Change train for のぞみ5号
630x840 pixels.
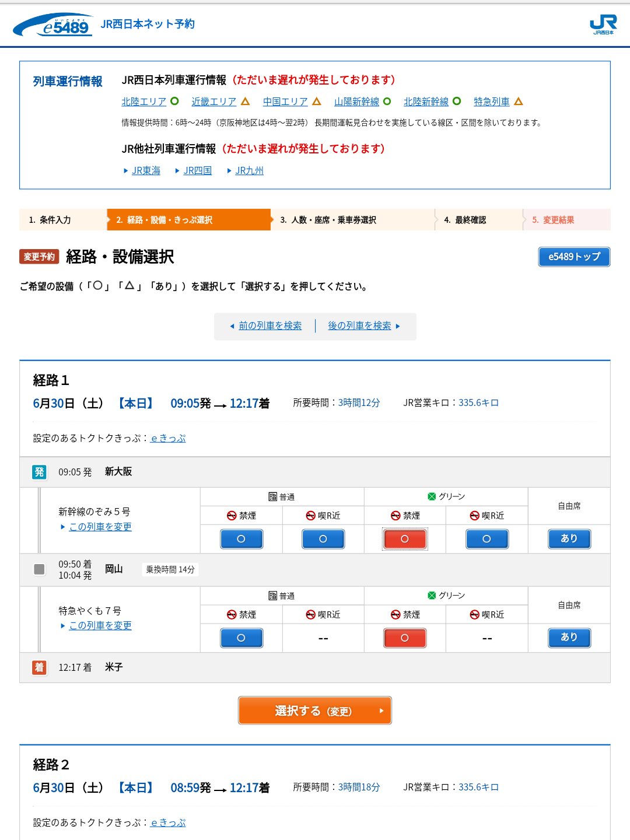(x=100, y=527)
